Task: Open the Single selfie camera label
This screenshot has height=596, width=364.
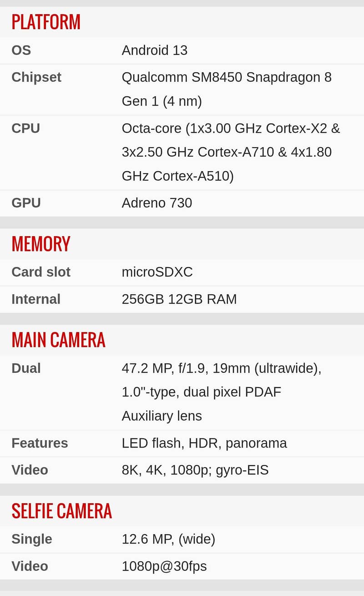Action: coord(32,539)
